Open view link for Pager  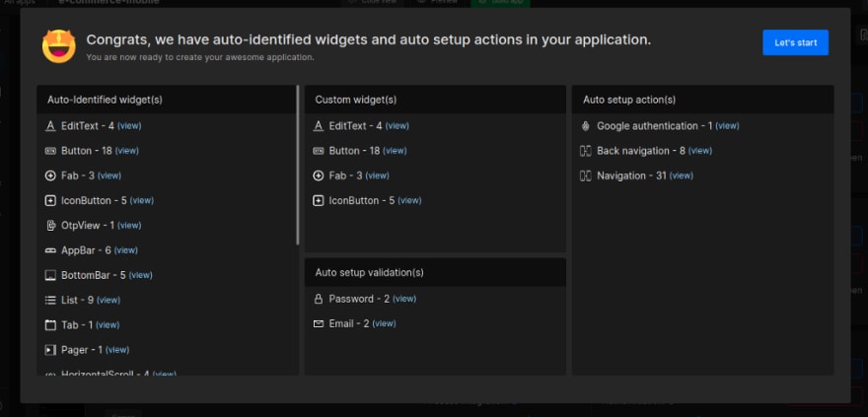(117, 350)
